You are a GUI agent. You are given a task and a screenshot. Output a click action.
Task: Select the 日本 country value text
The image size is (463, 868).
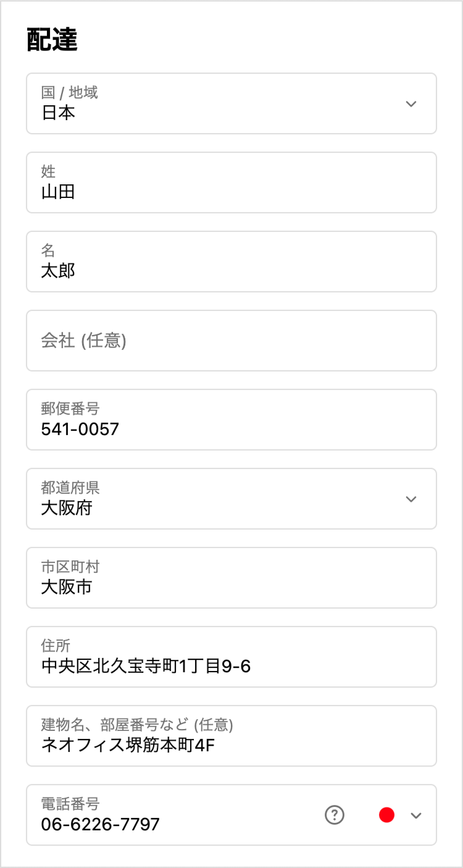click(x=58, y=112)
